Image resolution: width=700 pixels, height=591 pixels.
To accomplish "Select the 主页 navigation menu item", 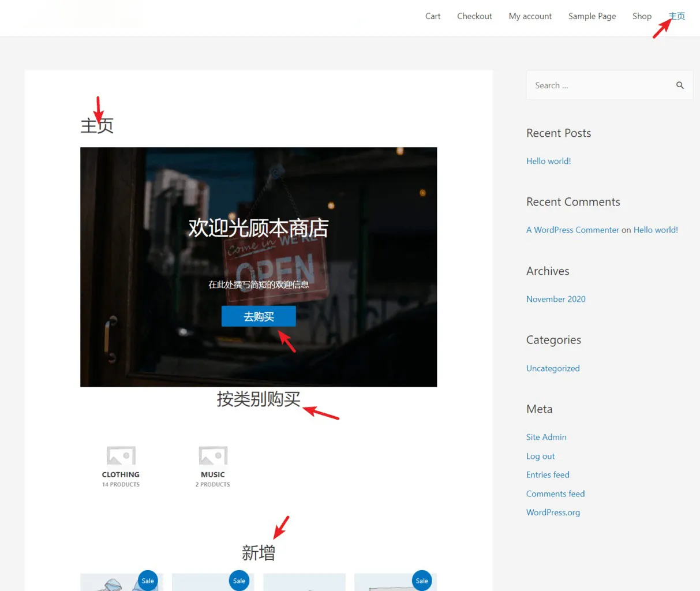I will click(x=677, y=16).
